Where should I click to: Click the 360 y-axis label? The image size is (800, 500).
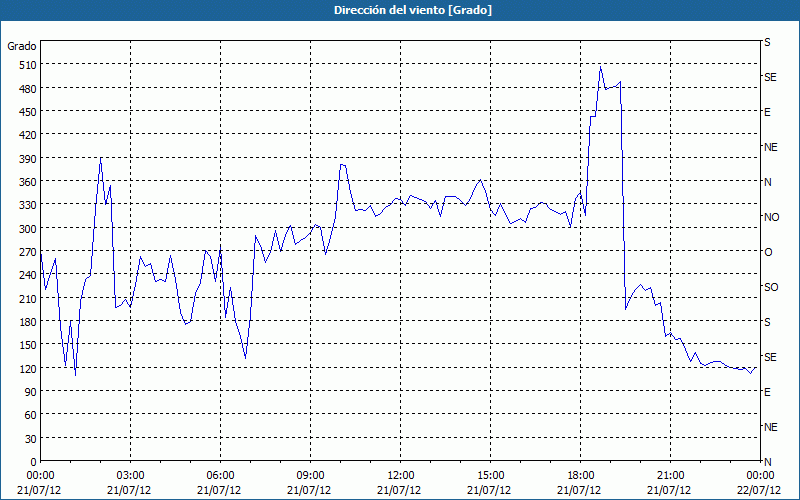[27, 182]
